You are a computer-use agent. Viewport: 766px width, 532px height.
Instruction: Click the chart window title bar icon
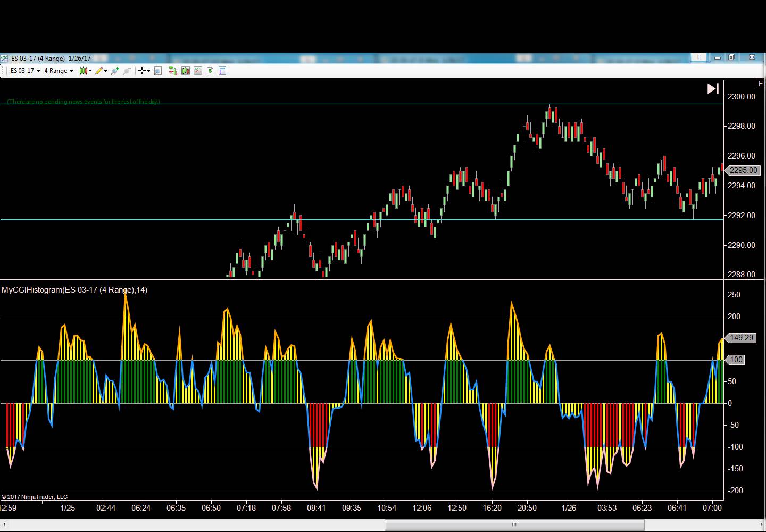coord(5,59)
